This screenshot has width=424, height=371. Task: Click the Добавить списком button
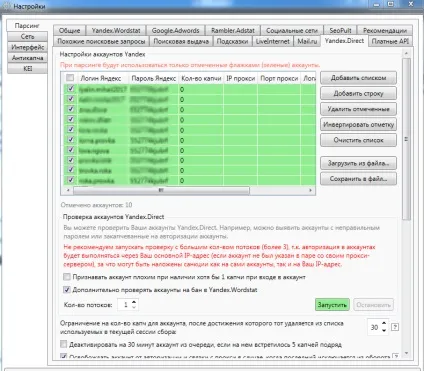358,78
